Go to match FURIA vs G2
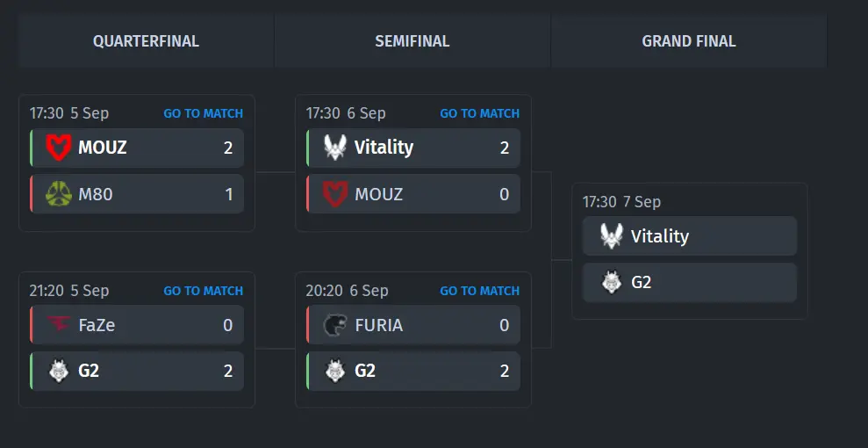The image size is (868, 448). click(x=480, y=291)
